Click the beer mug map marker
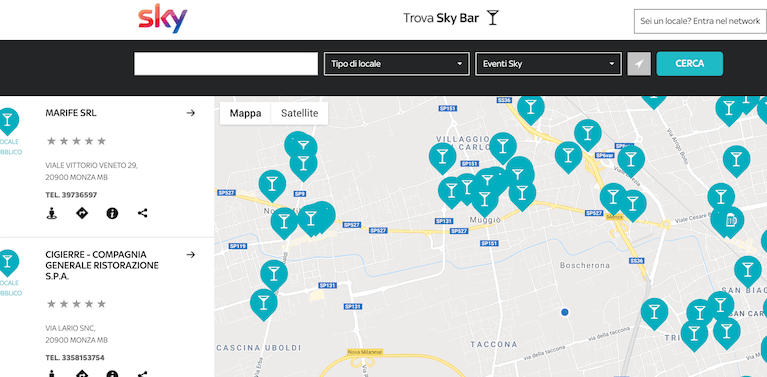The width and height of the screenshot is (767, 377). coord(731,222)
